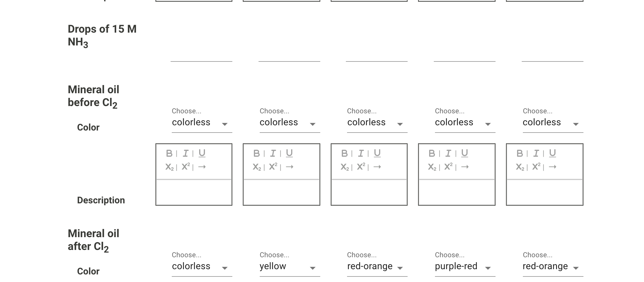Click the last NH3 drops input line
Image resolution: width=644 pixels, height=282 pixels.
(x=553, y=61)
